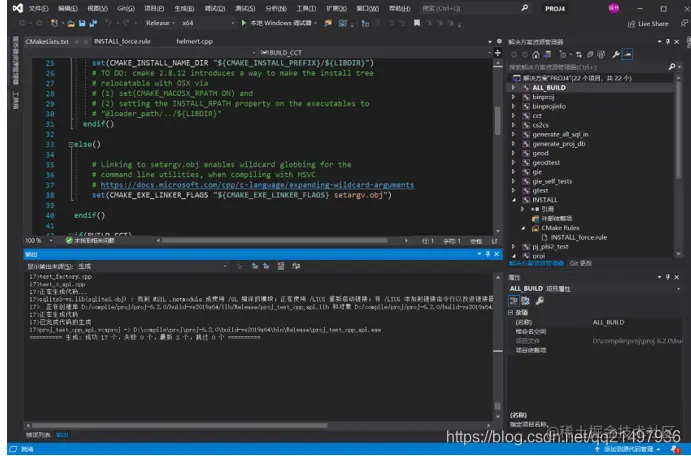The width and height of the screenshot is (691, 456).
Task: Select the geodtest project
Action: click(x=546, y=163)
